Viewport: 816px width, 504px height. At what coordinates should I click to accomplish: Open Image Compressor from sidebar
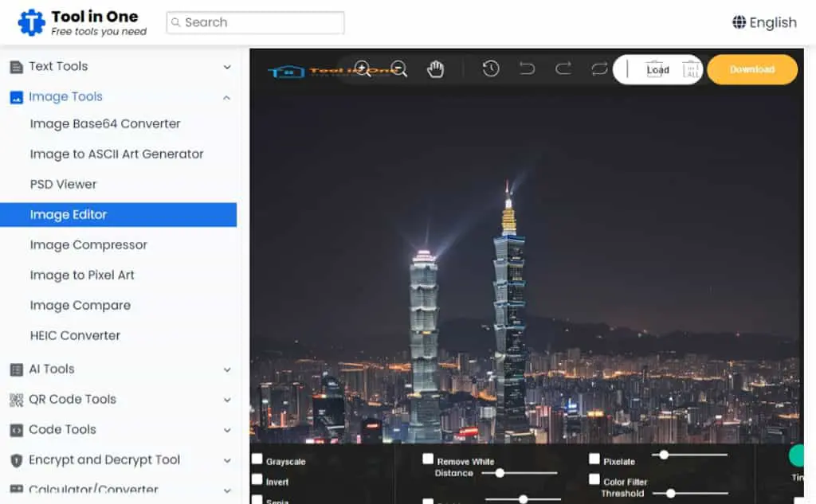[88, 245]
